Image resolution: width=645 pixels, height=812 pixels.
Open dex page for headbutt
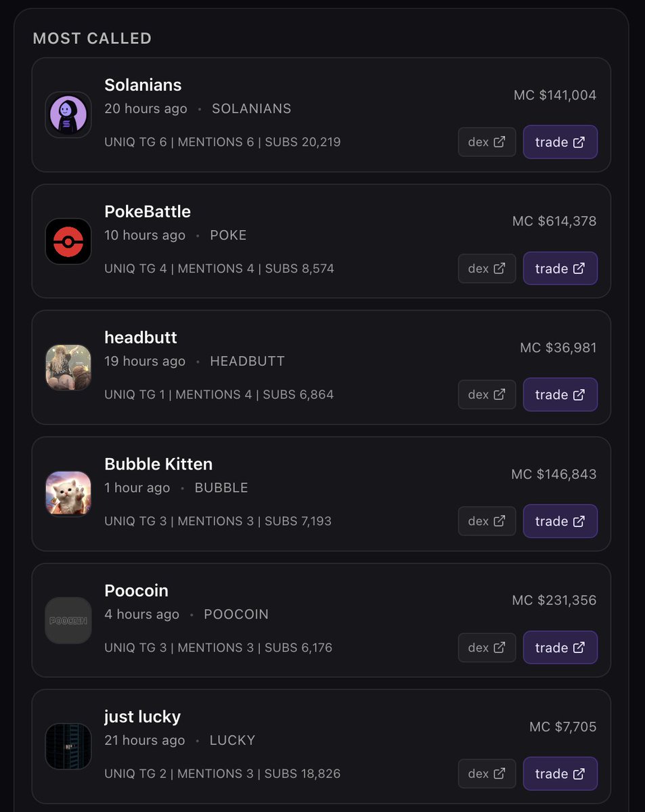pyautogui.click(x=487, y=394)
